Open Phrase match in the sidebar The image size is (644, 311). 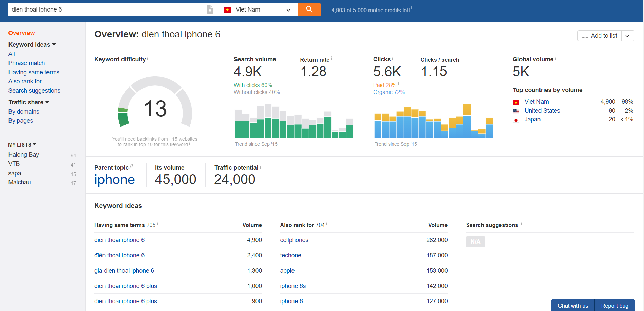pos(26,63)
